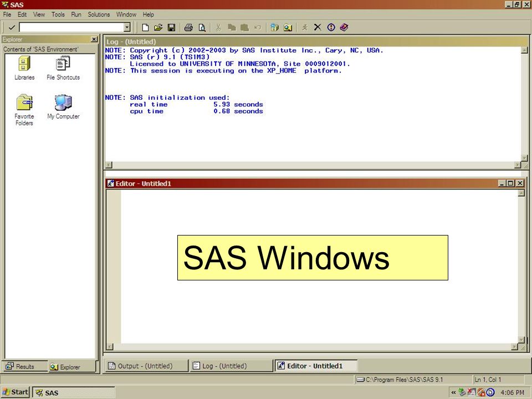Click the Log window scroll up arrow
Image resolution: width=532 pixels, height=399 pixels.
point(524,50)
